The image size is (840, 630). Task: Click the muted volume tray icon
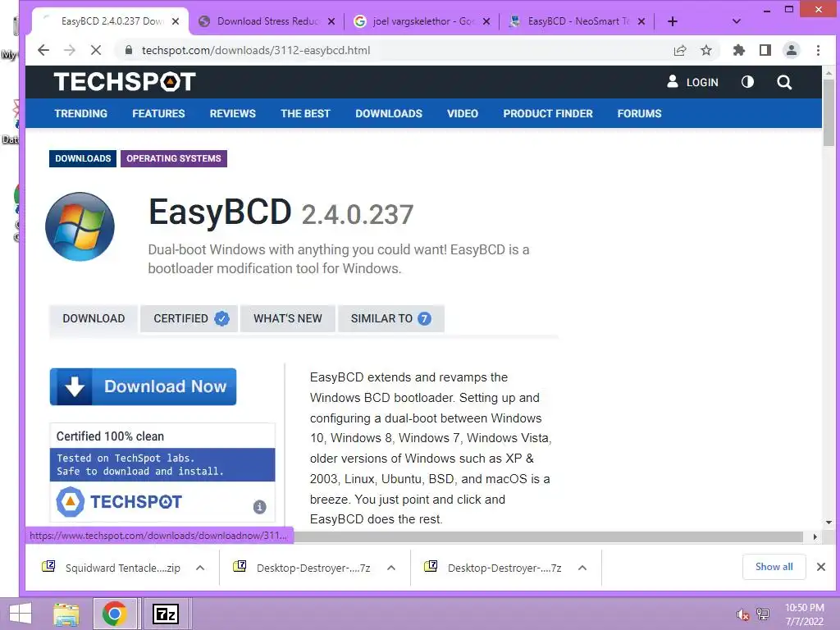742,614
